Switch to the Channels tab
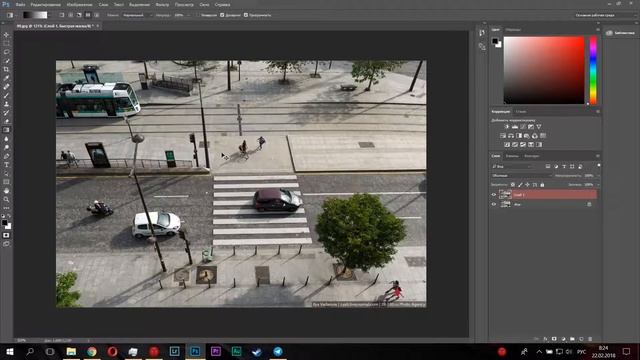This screenshot has height=360, width=640. tap(512, 156)
